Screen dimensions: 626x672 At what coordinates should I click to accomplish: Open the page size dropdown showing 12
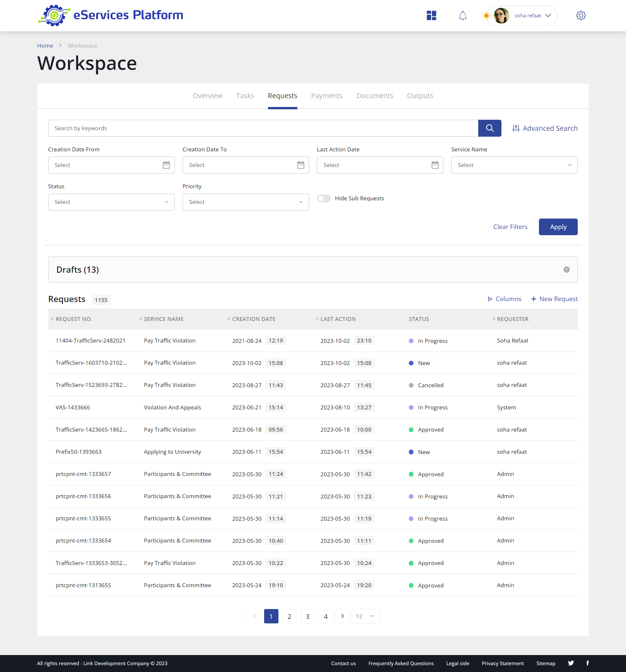click(x=365, y=616)
